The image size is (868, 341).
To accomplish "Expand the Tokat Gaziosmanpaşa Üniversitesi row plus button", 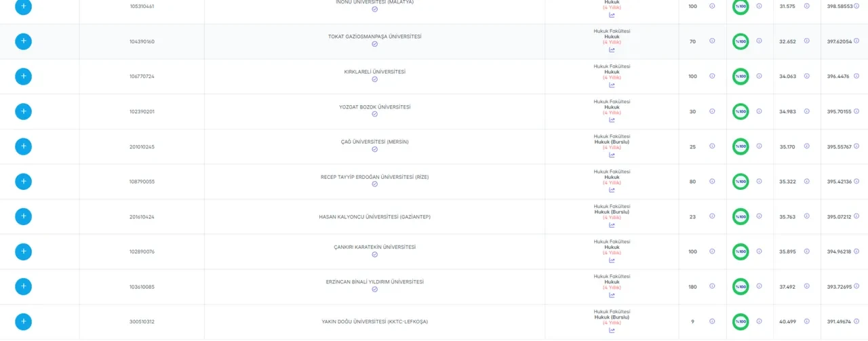I will (23, 41).
